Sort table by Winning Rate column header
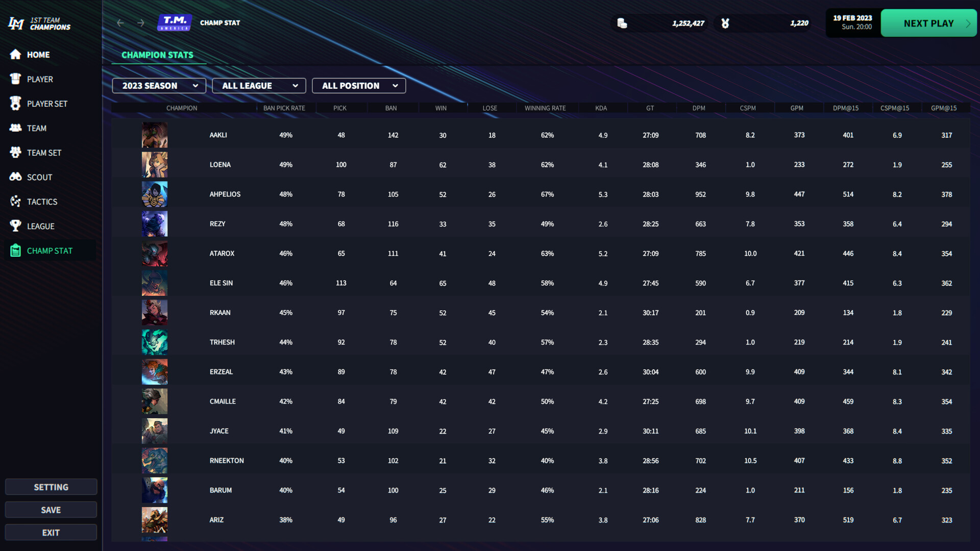The height and width of the screenshot is (551, 980). [x=545, y=108]
